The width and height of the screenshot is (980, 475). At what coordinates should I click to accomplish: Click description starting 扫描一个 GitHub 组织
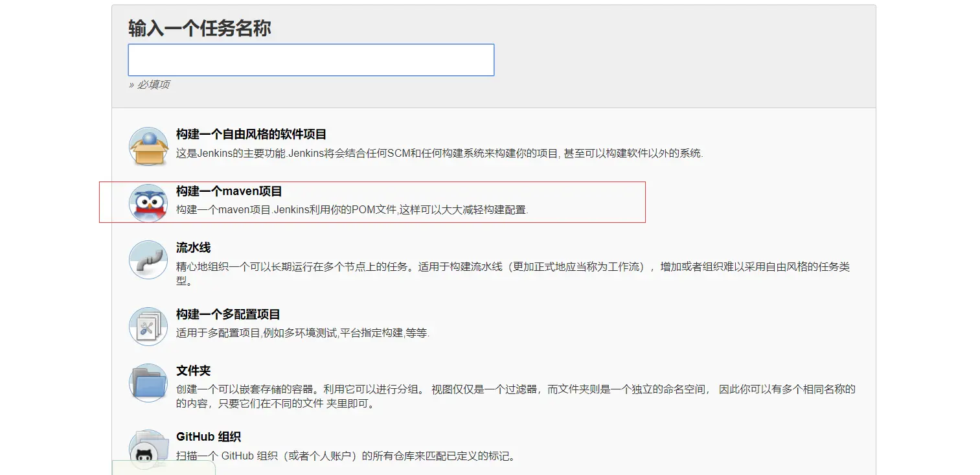347,456
